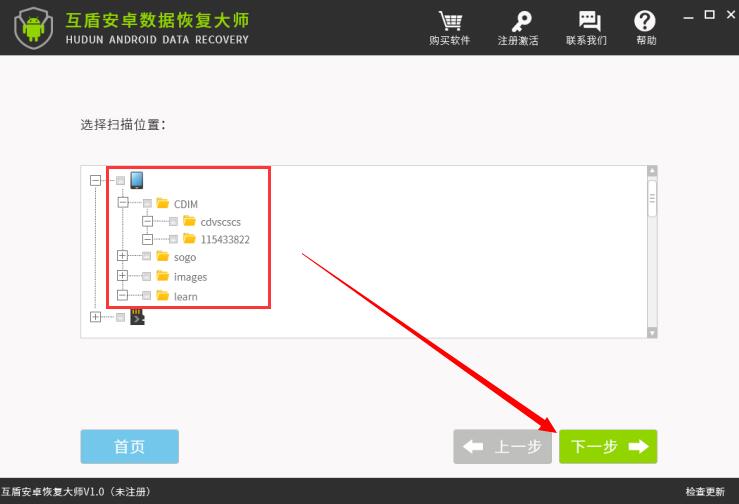Maximize the application window
739x504 pixels.
(709, 15)
